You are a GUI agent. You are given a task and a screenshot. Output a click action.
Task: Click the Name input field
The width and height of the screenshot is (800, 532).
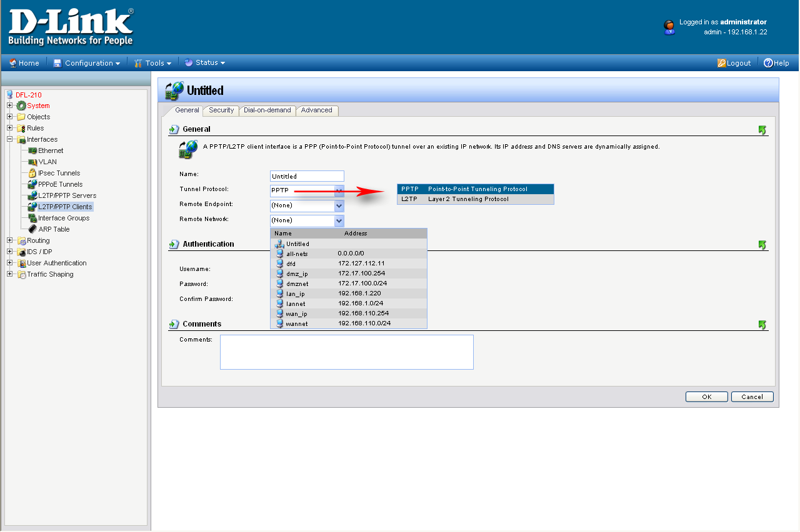[x=307, y=176]
